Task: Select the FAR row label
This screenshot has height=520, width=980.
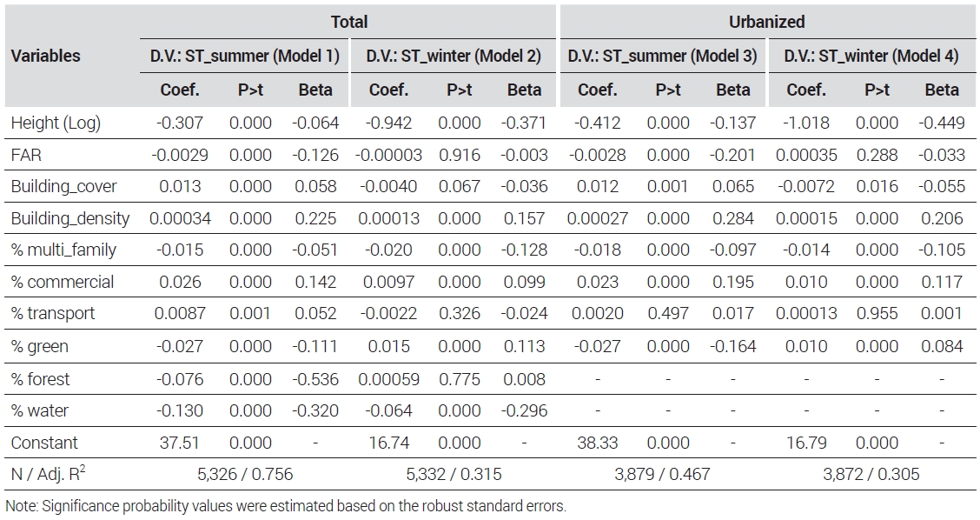Action: click(x=26, y=155)
